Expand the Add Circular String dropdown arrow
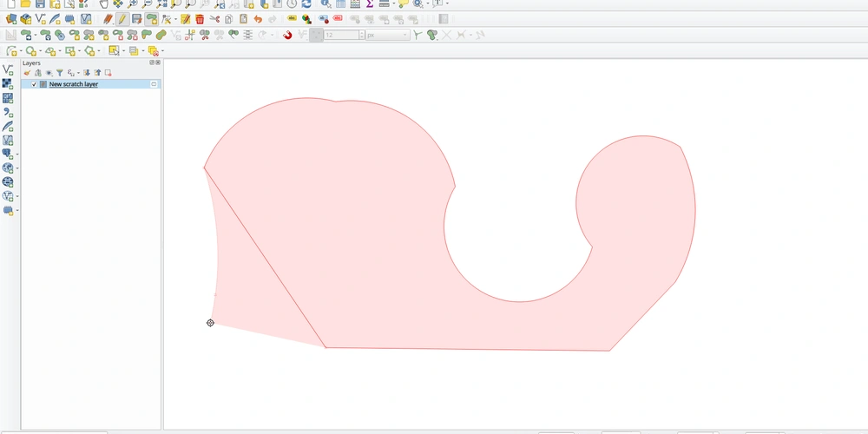Viewport: 868px width, 434px height. tap(21, 51)
